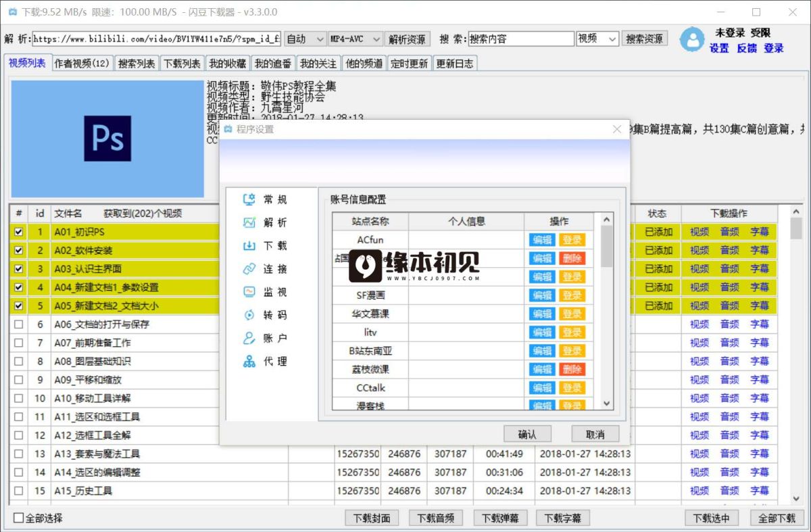Screen dimensions: 811x532
Task: Switch to the 我的收藏 tab
Action: (x=228, y=64)
